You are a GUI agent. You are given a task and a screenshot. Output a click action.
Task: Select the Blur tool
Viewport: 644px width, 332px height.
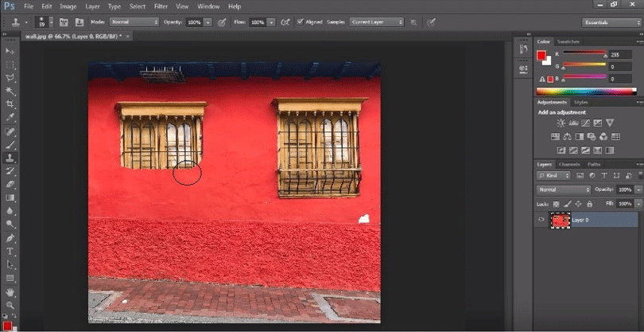(10, 211)
